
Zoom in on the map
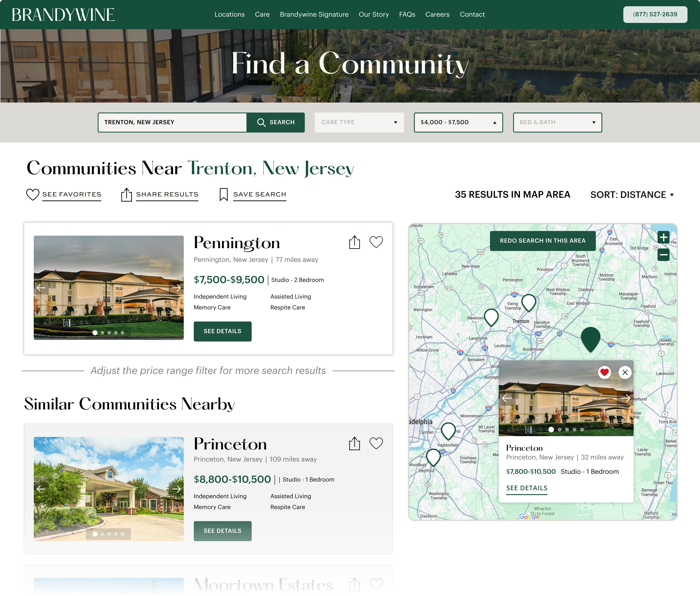point(664,237)
